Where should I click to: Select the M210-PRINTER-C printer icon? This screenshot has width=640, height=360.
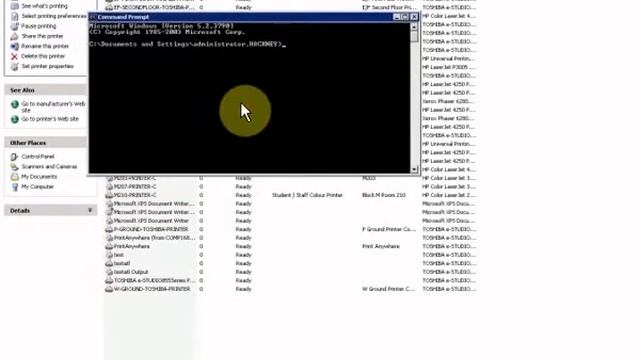109,195
